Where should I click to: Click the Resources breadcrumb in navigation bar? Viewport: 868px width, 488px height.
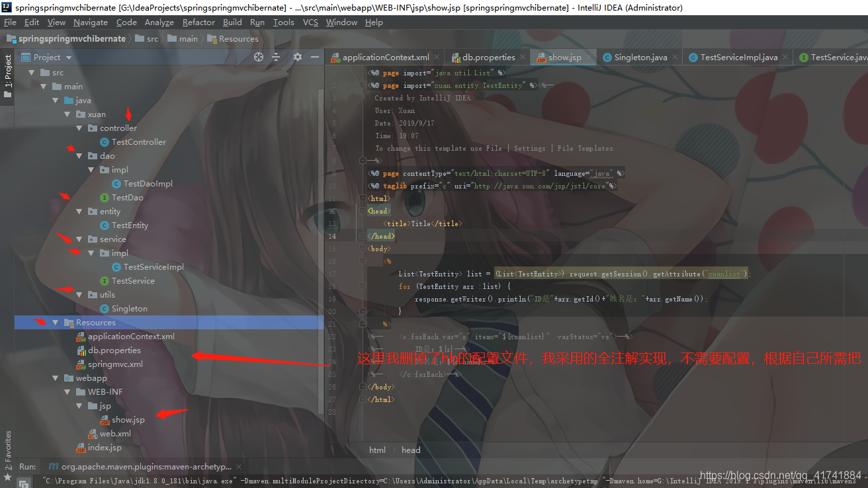232,39
